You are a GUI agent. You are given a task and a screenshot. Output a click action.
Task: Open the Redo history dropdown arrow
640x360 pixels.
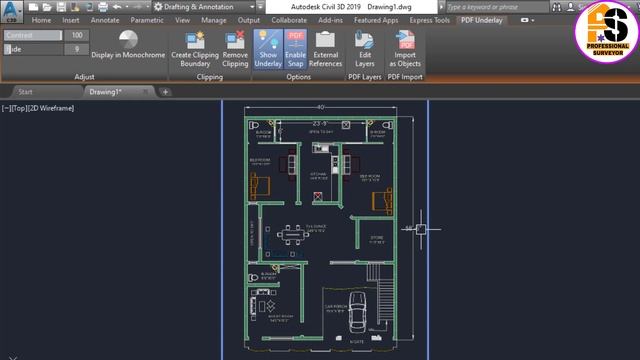147,7
